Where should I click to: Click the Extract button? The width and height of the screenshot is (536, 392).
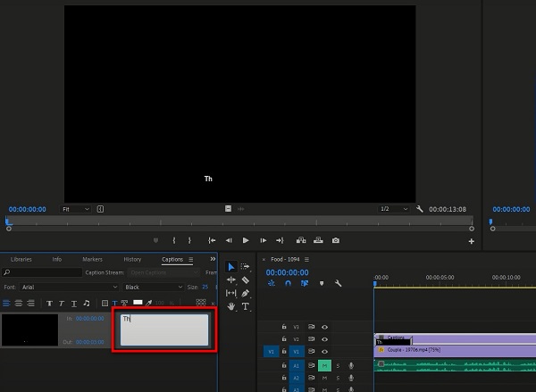(x=318, y=240)
